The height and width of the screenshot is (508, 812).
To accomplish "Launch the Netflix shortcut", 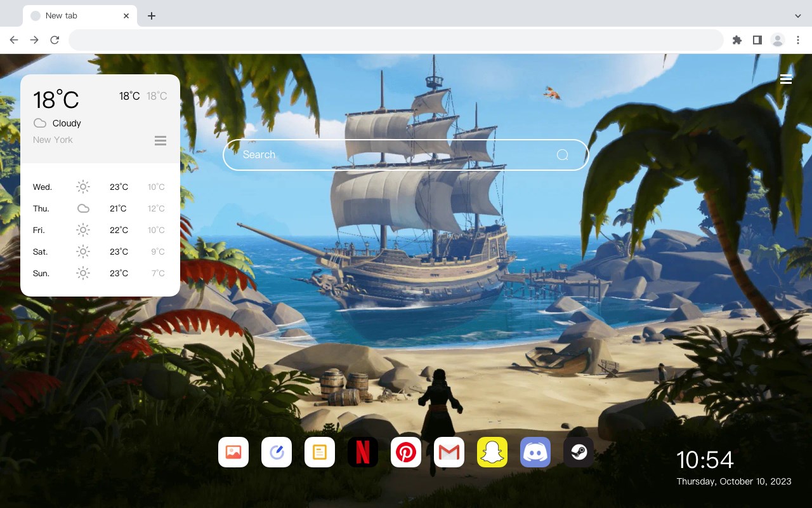I will [363, 452].
